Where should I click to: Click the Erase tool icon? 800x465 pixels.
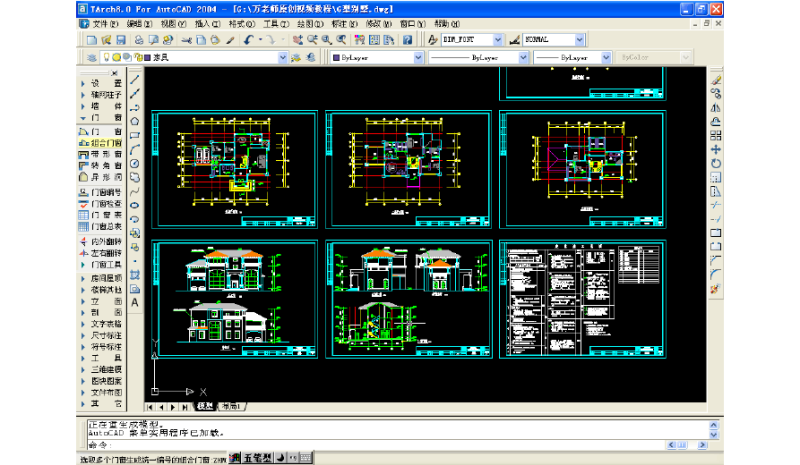click(x=716, y=79)
